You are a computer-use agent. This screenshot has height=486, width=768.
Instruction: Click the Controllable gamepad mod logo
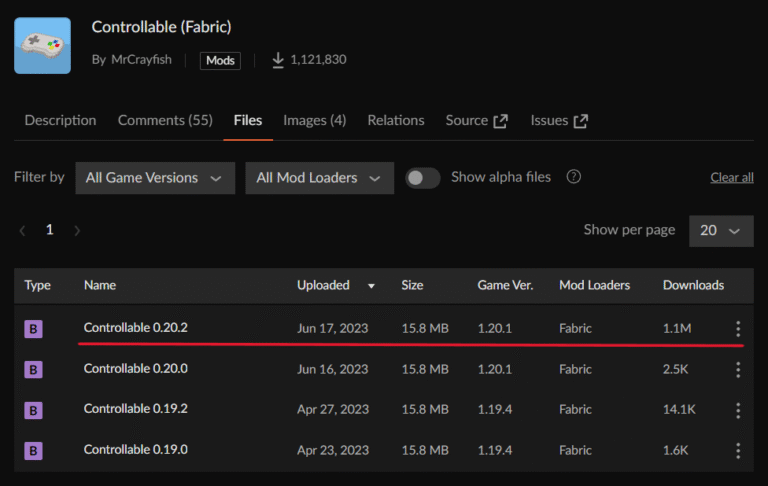42,45
